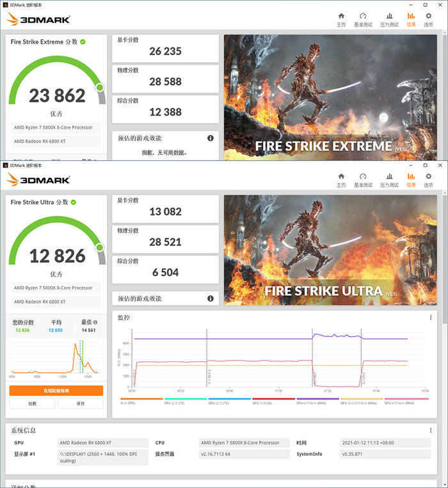Screen dimensions: 448x488
Task: Toggle CPU 时钟频率 (MHz) purple legend series
Action: pos(317,400)
